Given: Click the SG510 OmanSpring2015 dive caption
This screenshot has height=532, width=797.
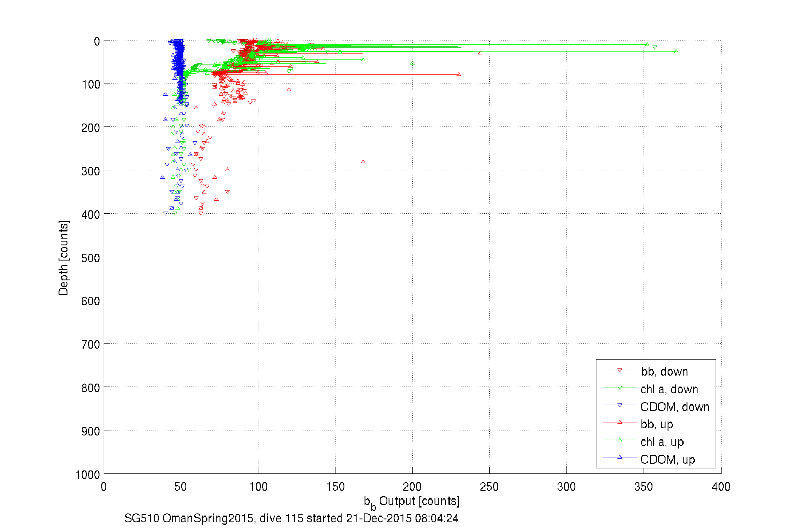Looking at the screenshot, I should tap(291, 518).
